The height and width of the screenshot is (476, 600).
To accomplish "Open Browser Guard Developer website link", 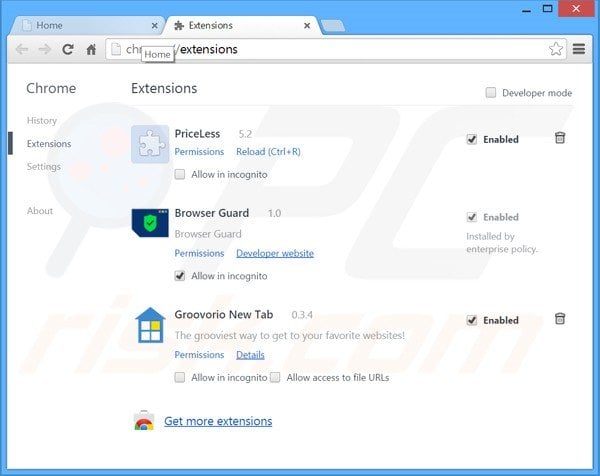I will click(x=275, y=253).
